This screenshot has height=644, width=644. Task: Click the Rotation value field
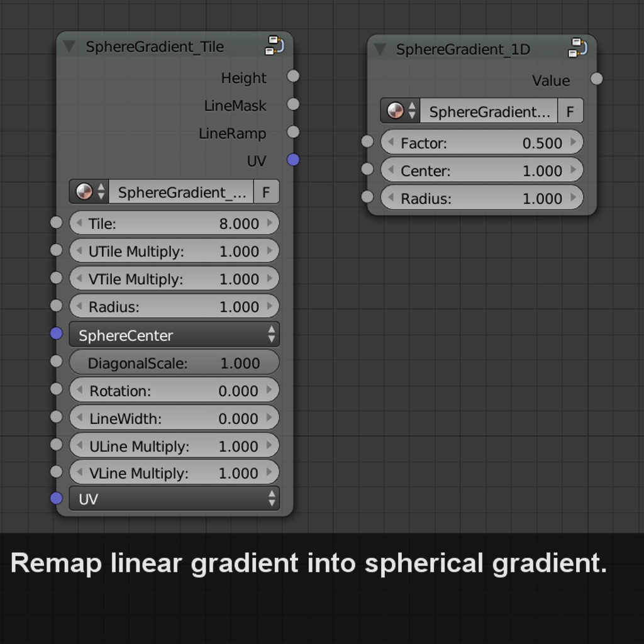click(174, 391)
